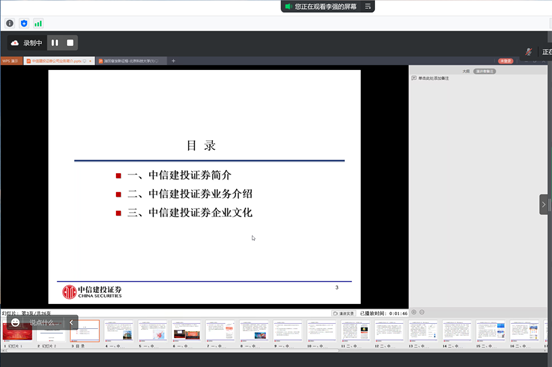The width and height of the screenshot is (552, 367).
Task: Open screen-share options menu at top
Action: coord(368,6)
